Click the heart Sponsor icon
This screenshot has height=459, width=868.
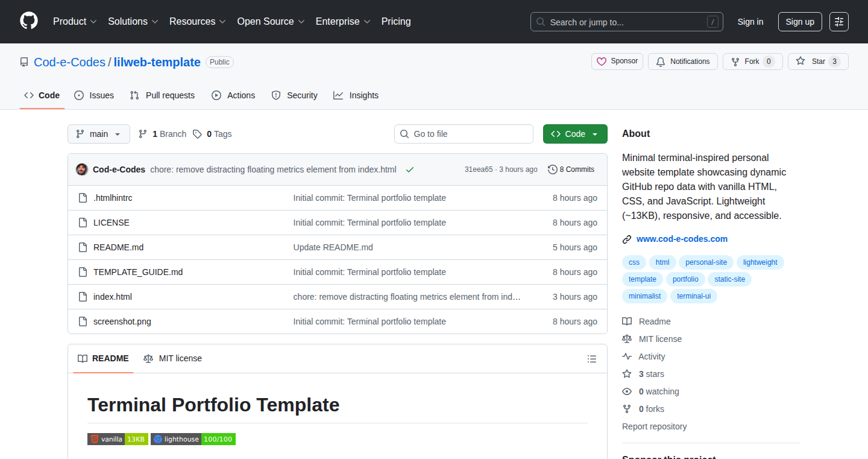tap(602, 62)
